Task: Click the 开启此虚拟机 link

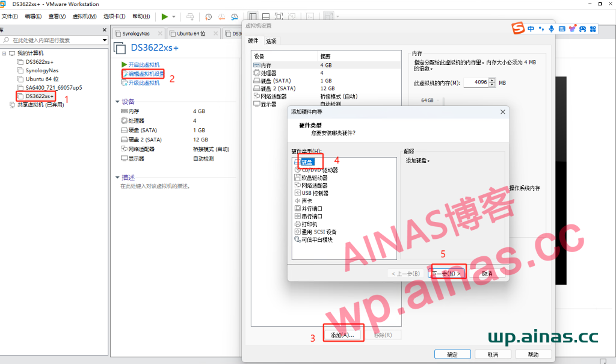Action: point(144,64)
